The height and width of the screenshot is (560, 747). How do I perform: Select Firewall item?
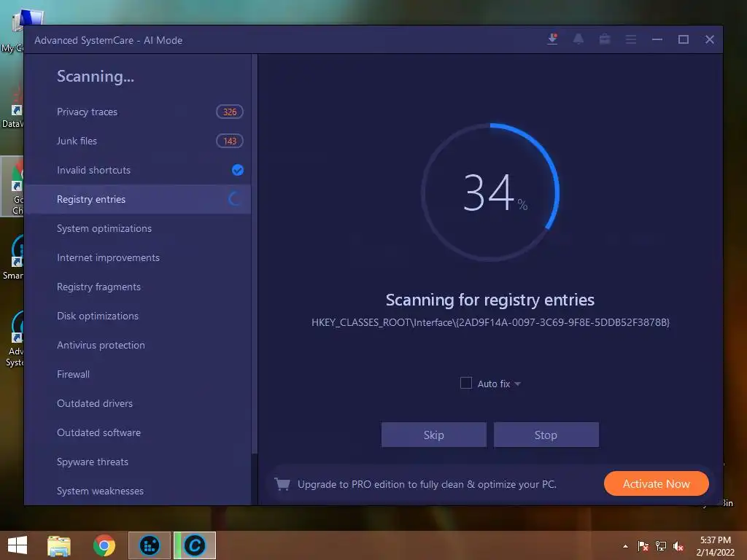[x=137, y=374]
